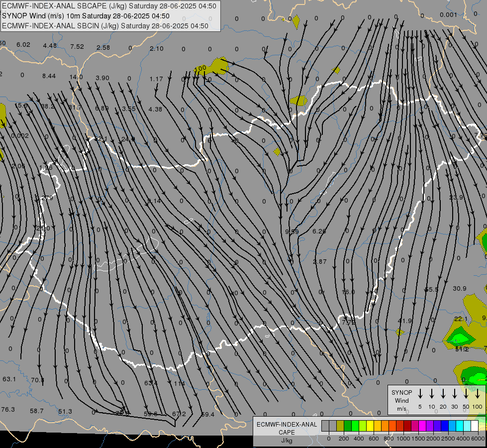Screen dimensions: 487x448
Task: Click the 1000 tick label on CAPE scale
Action: [x=403, y=439]
